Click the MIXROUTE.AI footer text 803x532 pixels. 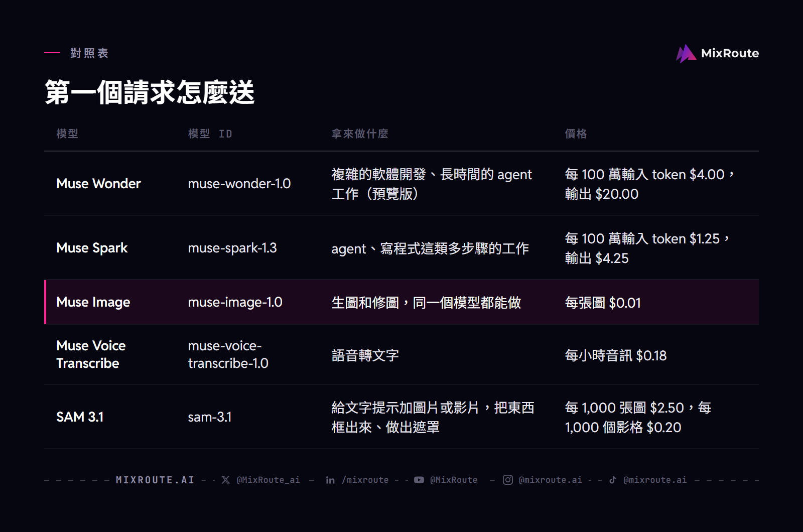[x=155, y=480]
